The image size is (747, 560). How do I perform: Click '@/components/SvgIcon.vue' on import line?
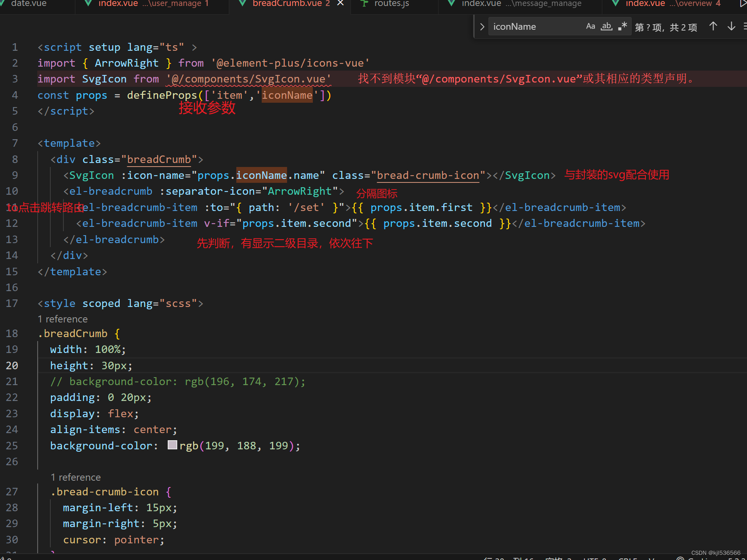[249, 79]
